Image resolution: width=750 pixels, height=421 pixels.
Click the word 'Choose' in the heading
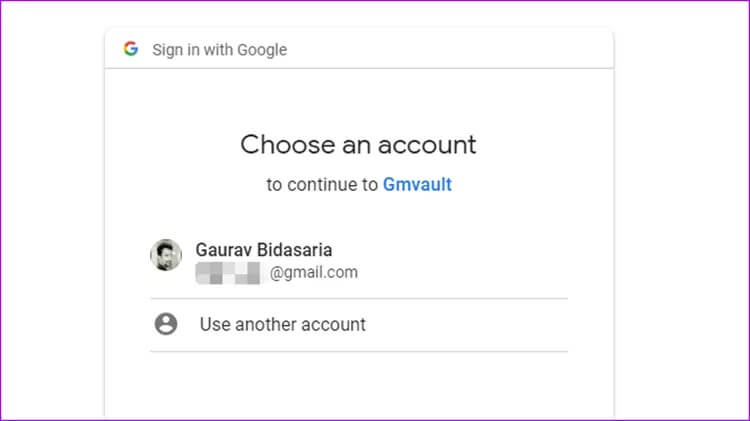288,144
